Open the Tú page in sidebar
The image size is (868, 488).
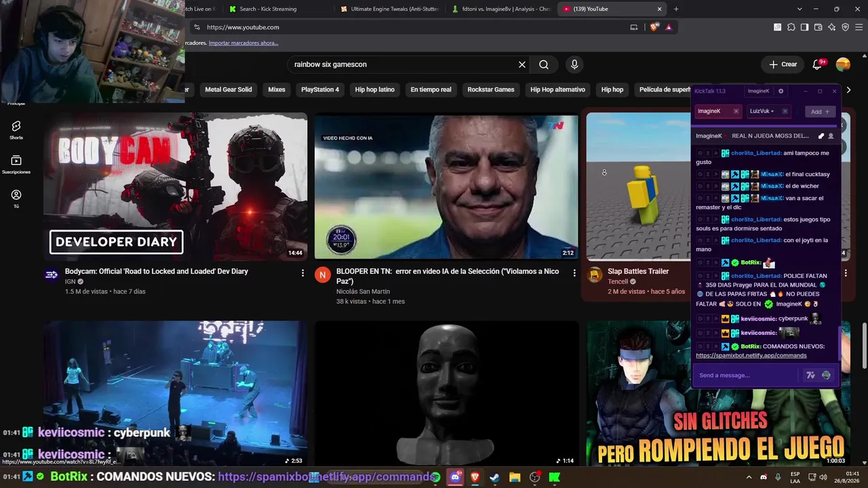click(x=16, y=199)
